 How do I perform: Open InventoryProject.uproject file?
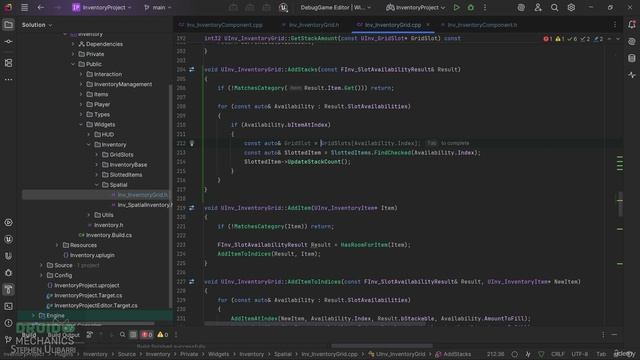83,285
